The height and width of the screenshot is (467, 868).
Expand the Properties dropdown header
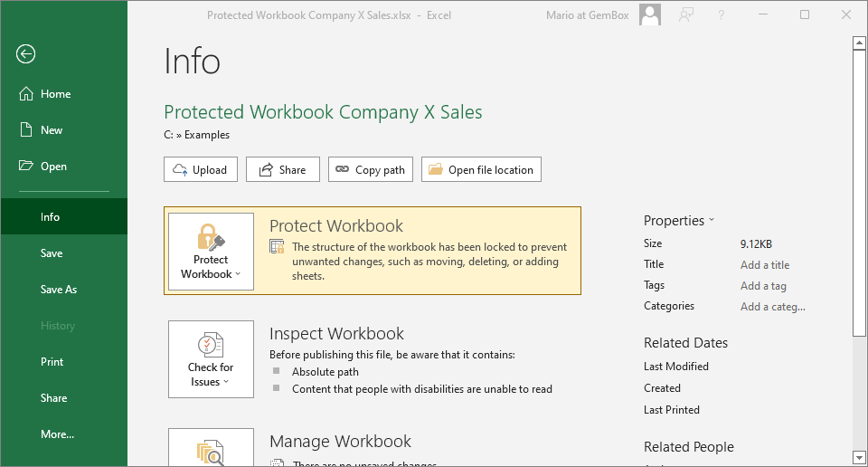click(x=678, y=221)
